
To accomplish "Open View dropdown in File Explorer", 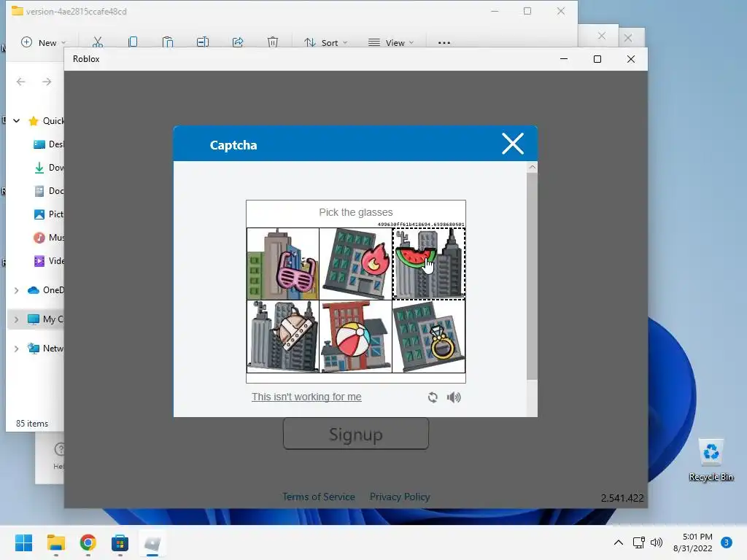I will click(x=391, y=42).
